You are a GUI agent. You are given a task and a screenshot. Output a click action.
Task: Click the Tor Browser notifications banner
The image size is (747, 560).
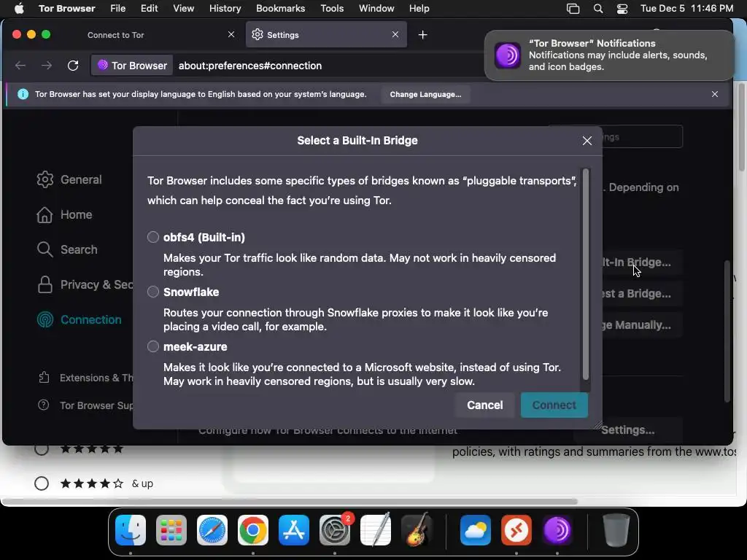(609, 55)
